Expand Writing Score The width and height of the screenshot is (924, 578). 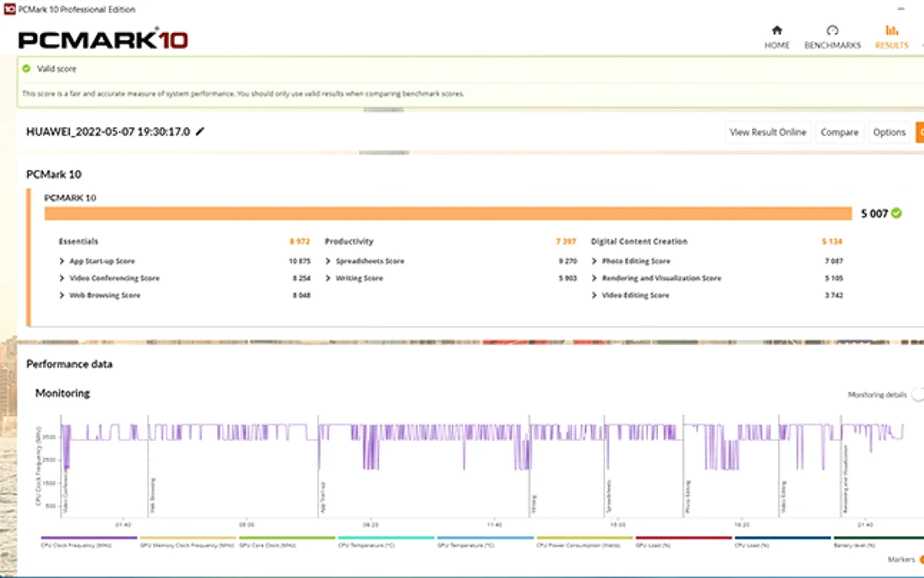[328, 278]
